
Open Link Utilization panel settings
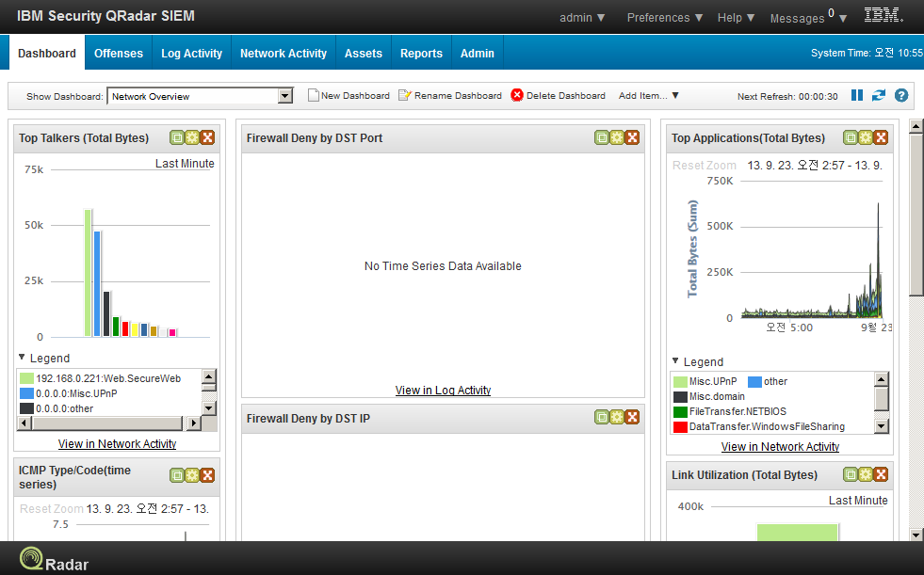click(x=866, y=474)
